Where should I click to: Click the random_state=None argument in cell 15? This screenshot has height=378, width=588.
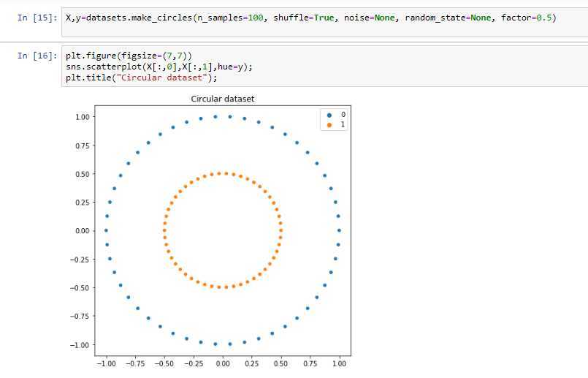[x=448, y=18]
